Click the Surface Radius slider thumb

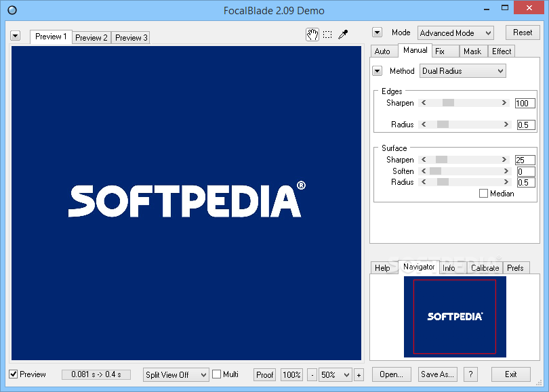(x=443, y=182)
